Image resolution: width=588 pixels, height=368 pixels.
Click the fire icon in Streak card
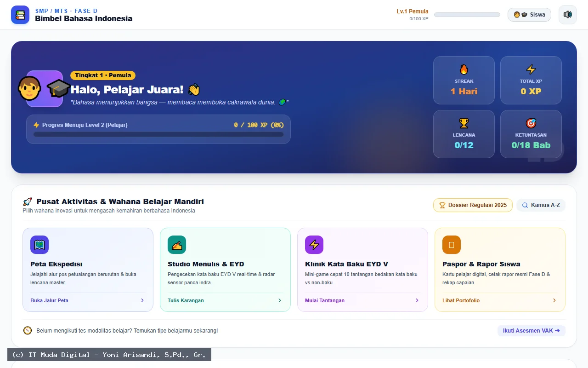pyautogui.click(x=464, y=69)
